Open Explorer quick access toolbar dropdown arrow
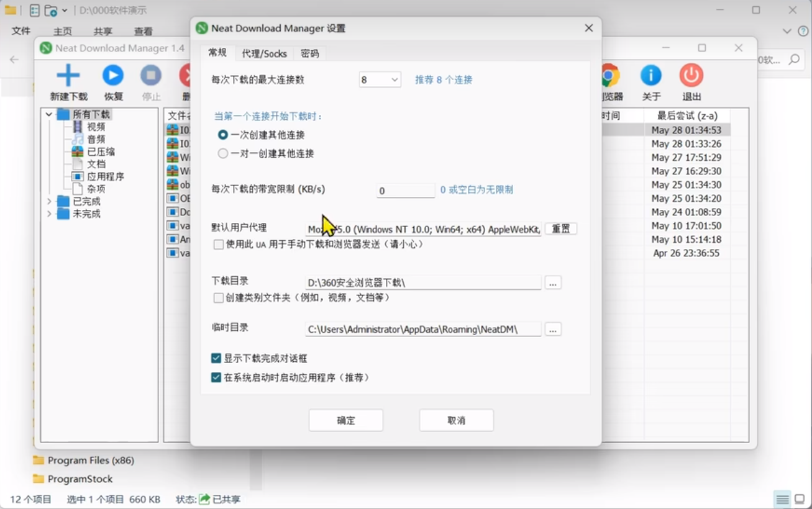812x509 pixels. pyautogui.click(x=65, y=11)
